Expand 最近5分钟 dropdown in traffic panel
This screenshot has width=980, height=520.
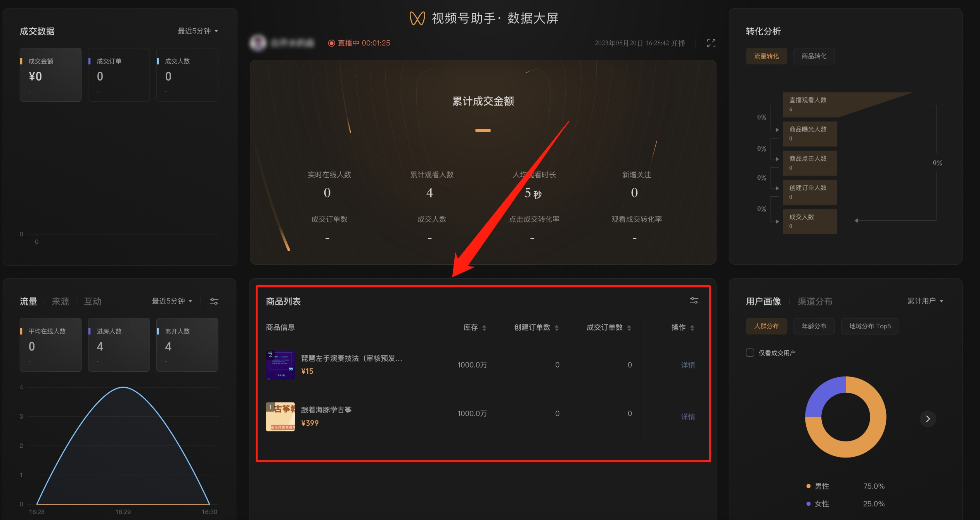172,302
